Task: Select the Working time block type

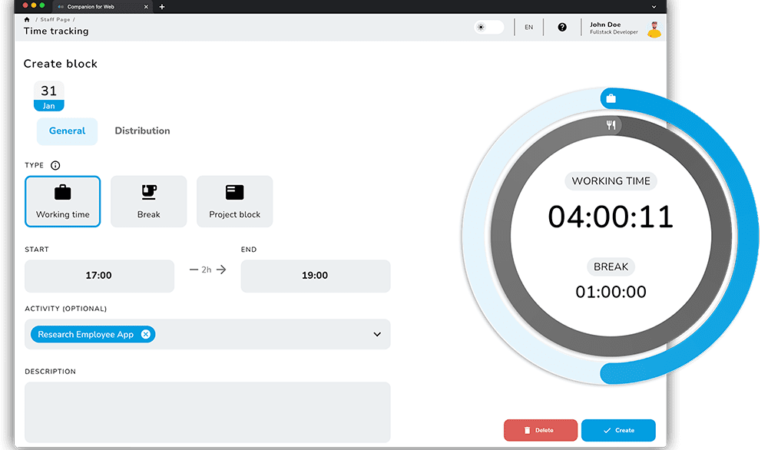Action: point(63,201)
